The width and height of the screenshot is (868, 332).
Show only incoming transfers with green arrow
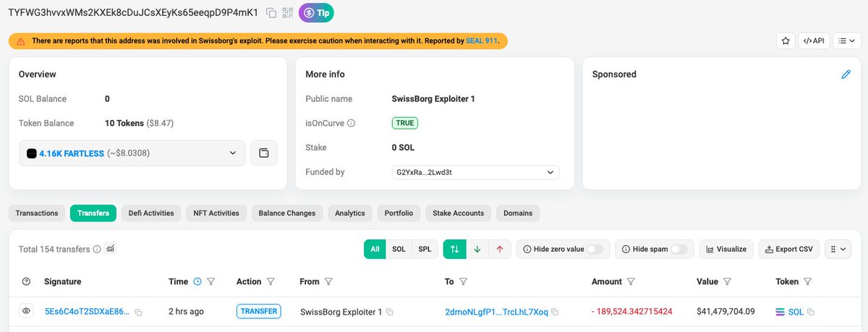coord(477,249)
